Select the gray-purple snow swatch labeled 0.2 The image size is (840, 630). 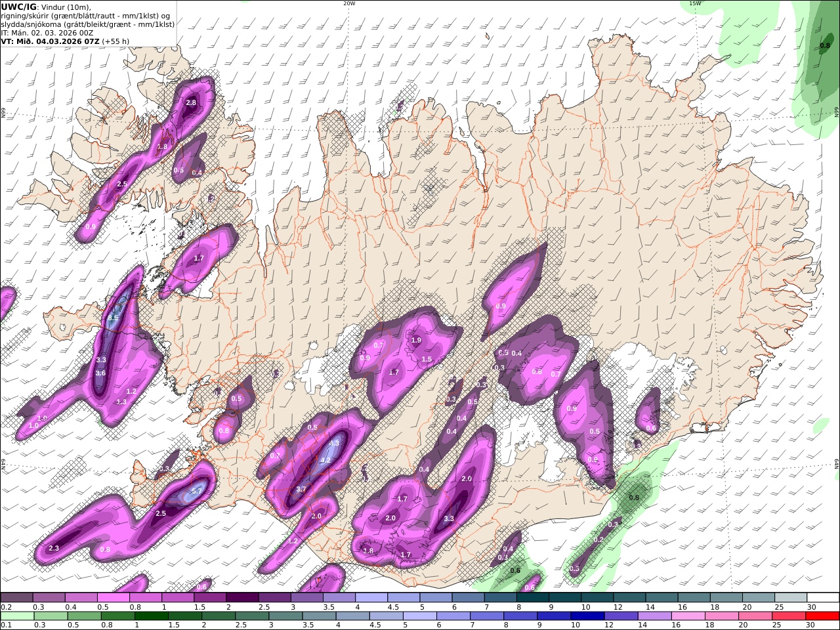(17, 598)
